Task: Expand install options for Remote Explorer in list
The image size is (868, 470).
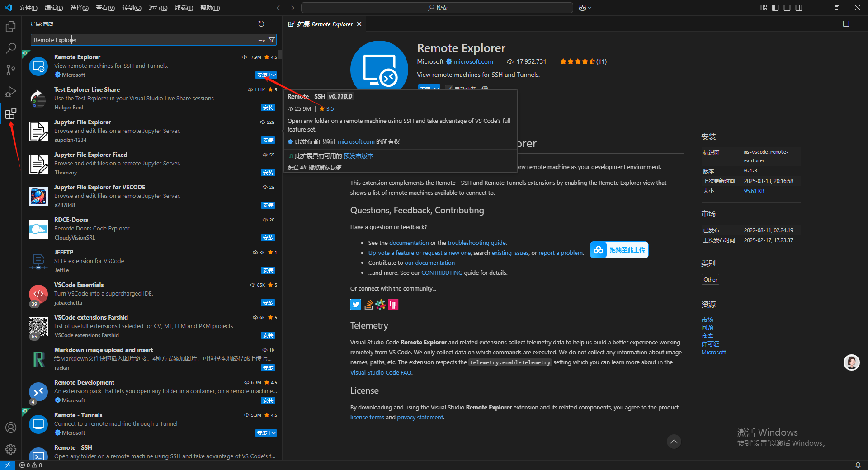Action: 274,75
